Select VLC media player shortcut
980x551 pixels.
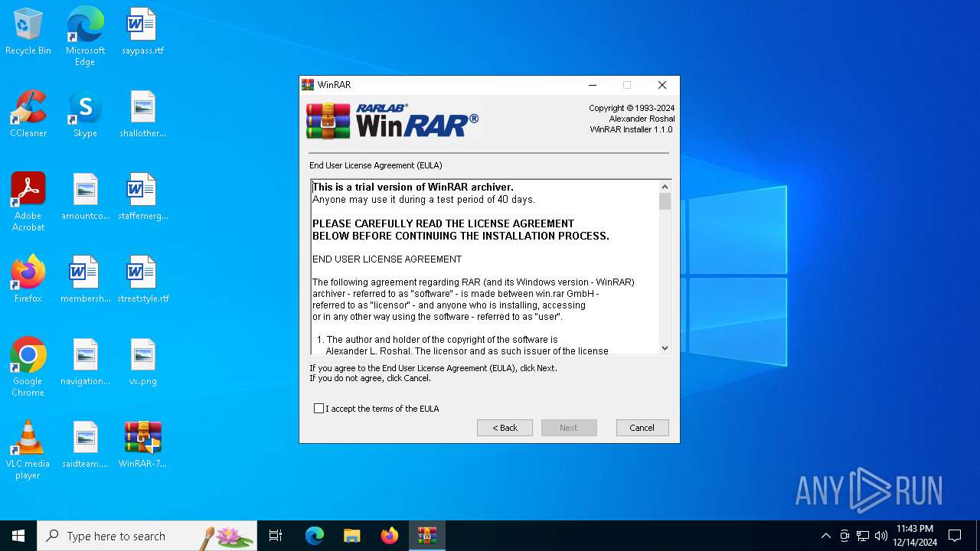(28, 450)
